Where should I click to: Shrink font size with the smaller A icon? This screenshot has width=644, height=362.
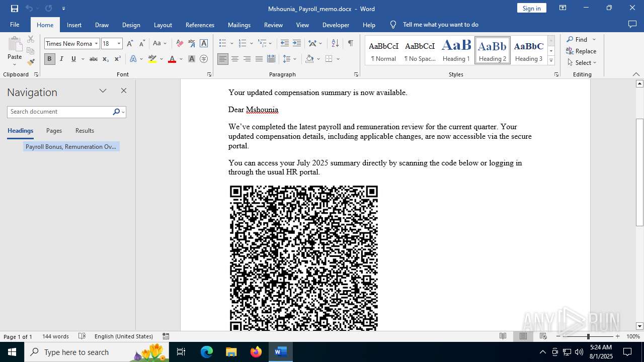coord(142,44)
